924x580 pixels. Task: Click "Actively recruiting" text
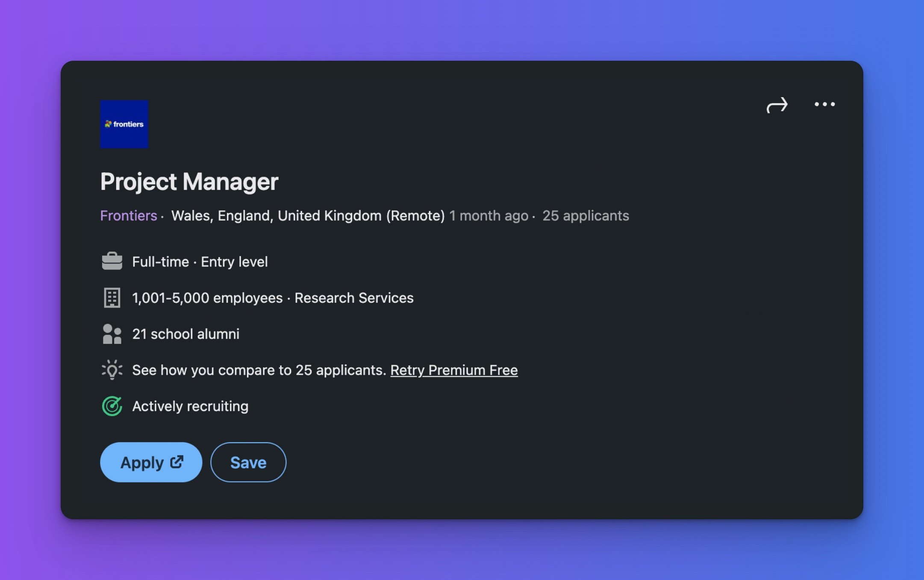click(x=190, y=406)
